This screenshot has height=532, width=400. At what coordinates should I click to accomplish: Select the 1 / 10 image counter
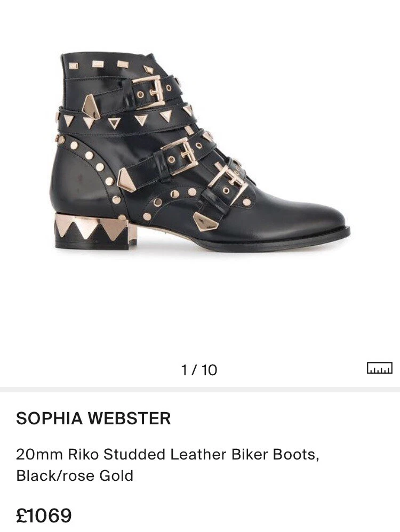pyautogui.click(x=199, y=370)
